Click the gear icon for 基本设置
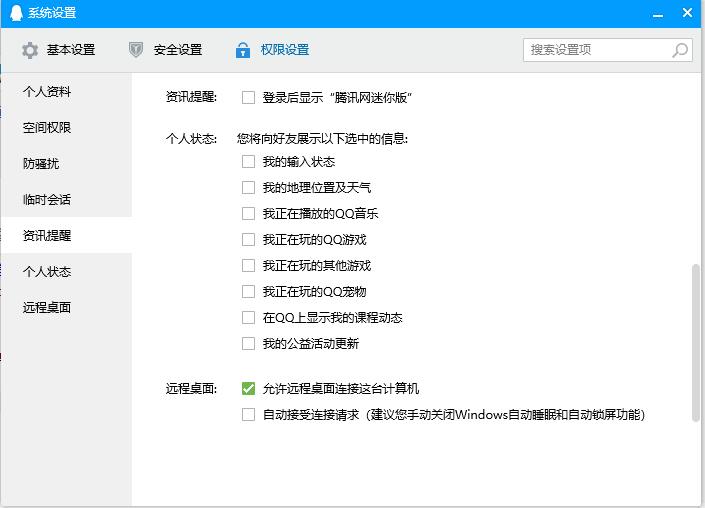 coord(30,50)
